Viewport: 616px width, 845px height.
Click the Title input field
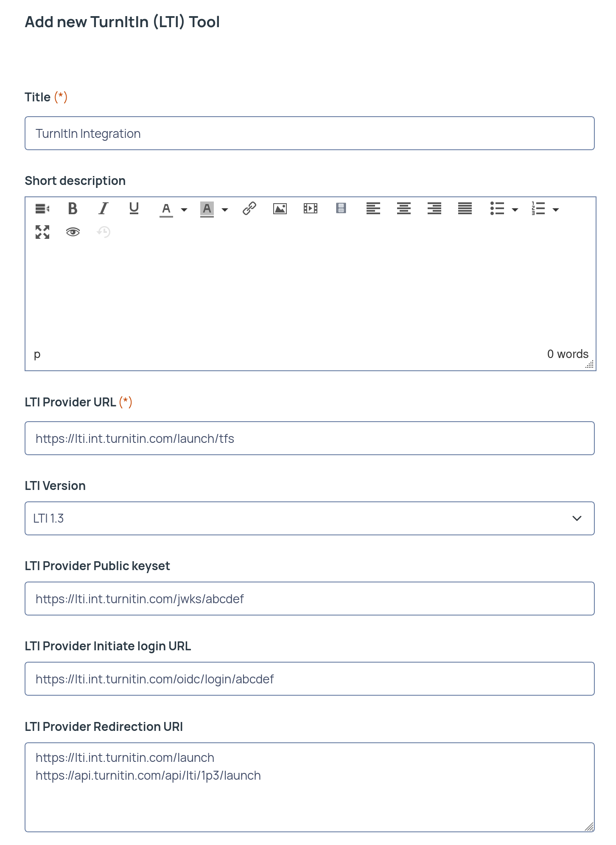tap(310, 133)
